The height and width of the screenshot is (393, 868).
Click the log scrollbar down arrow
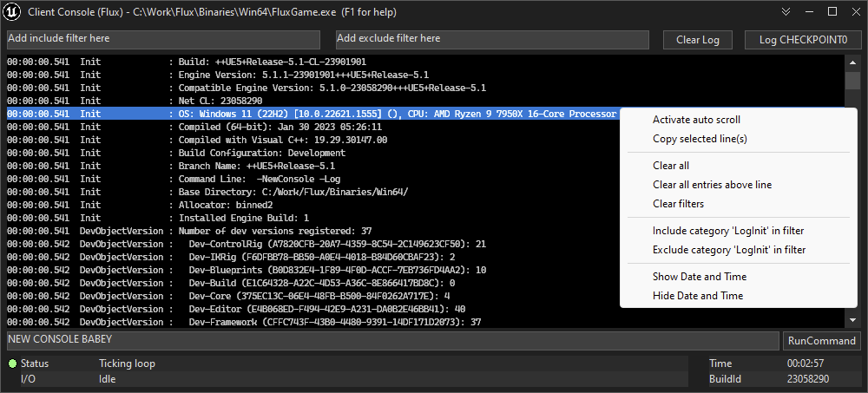click(x=853, y=320)
